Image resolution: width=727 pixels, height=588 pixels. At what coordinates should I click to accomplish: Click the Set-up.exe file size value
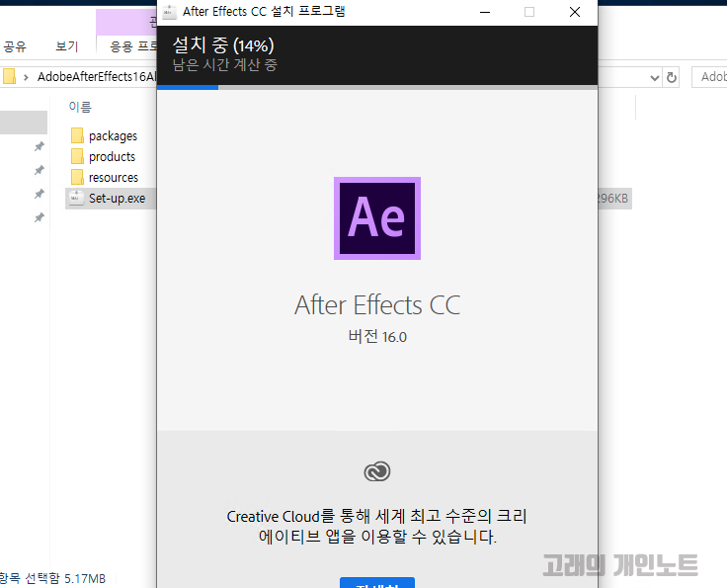pyautogui.click(x=613, y=199)
